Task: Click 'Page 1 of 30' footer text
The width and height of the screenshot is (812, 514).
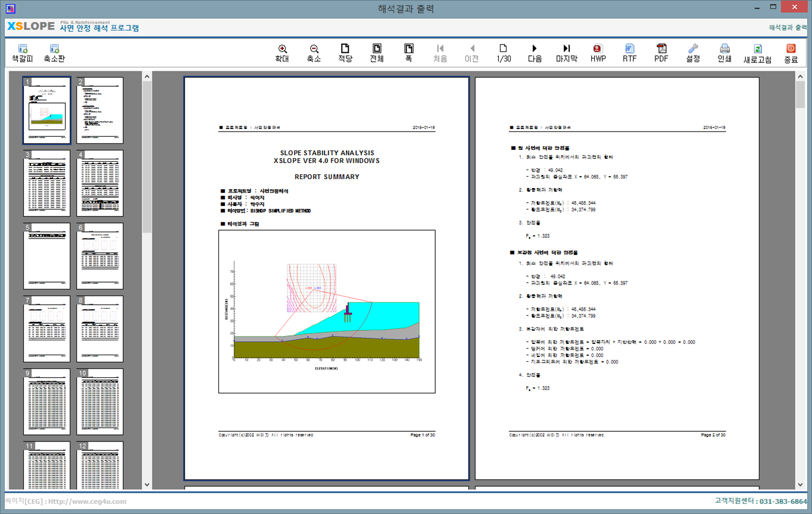Action: 423,435
